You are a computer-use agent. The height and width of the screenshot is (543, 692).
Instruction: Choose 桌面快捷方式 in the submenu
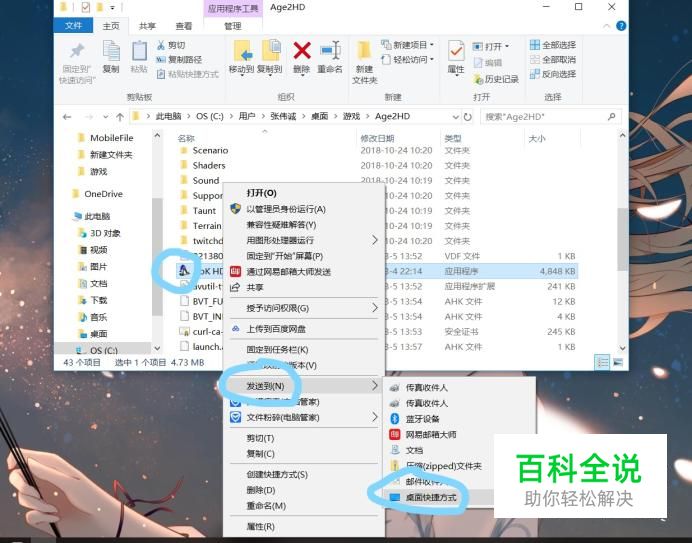coord(431,497)
